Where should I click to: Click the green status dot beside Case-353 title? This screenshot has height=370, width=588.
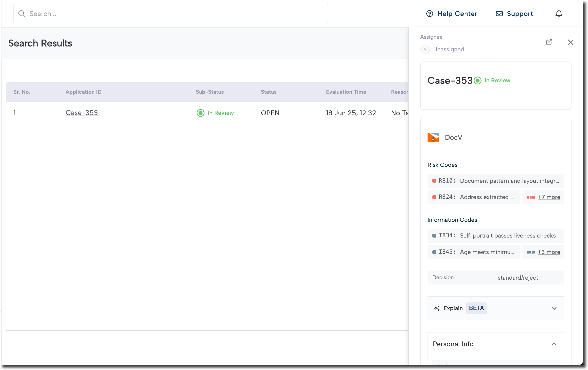pos(478,80)
